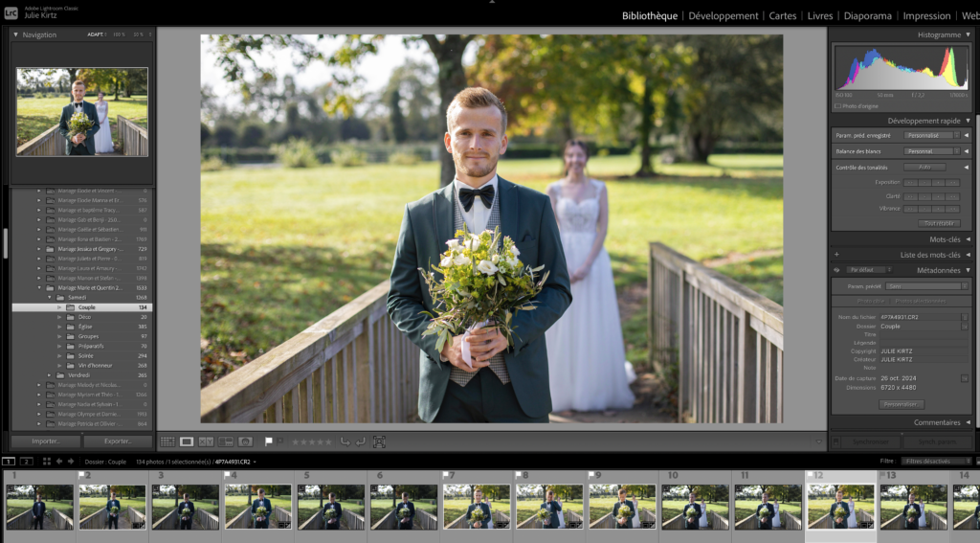The width and height of the screenshot is (980, 543).
Task: Click icon beside Date de capture
Action: coord(965,378)
